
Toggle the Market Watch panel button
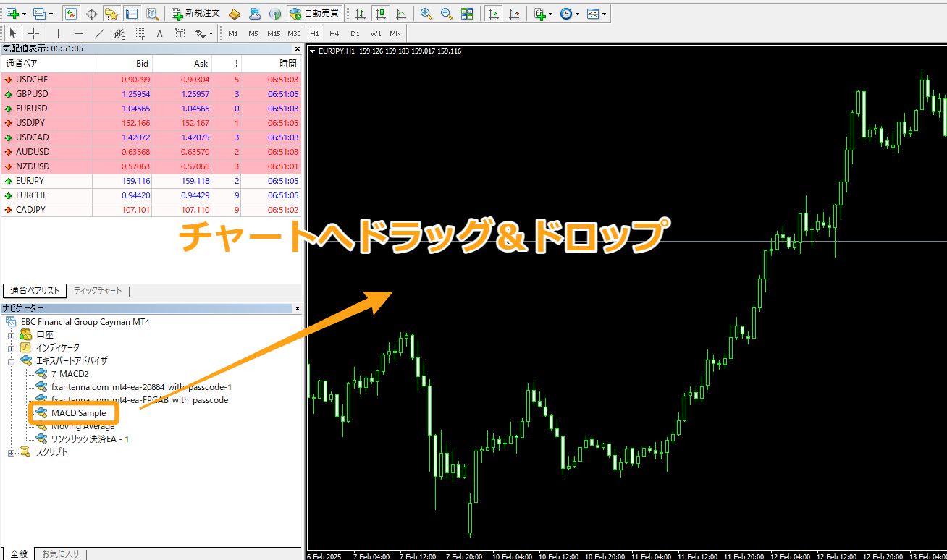coord(71,13)
